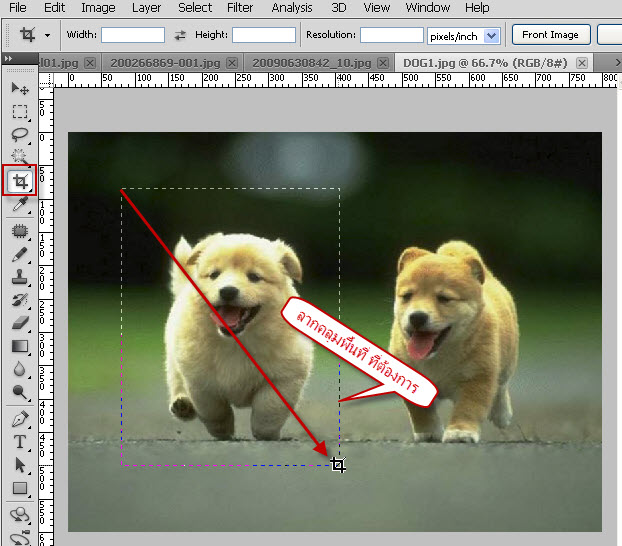
Task: Swap the Width and Height values
Action: coord(180,35)
